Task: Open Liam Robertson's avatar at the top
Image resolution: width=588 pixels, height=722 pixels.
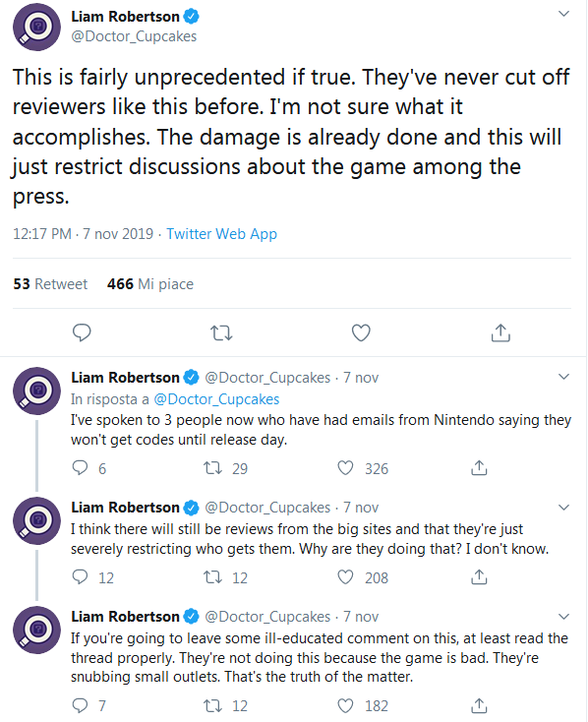Action: pyautogui.click(x=36, y=27)
